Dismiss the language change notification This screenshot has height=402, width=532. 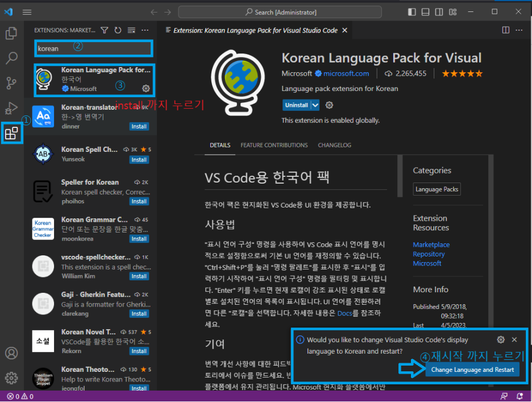pyautogui.click(x=514, y=339)
